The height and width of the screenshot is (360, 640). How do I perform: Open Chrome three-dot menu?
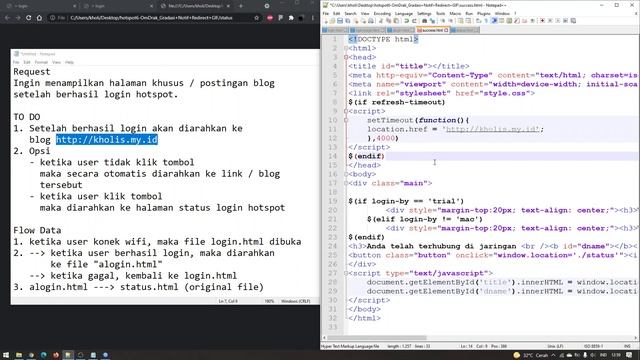coord(313,18)
